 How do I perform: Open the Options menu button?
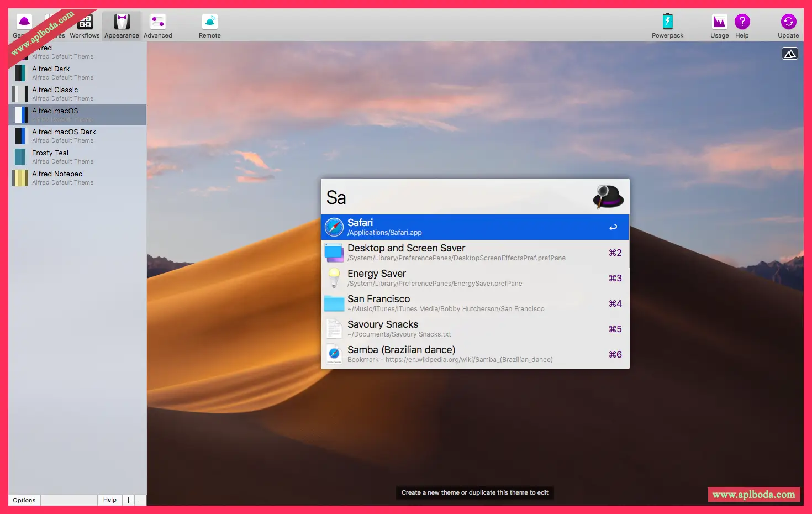coord(24,500)
